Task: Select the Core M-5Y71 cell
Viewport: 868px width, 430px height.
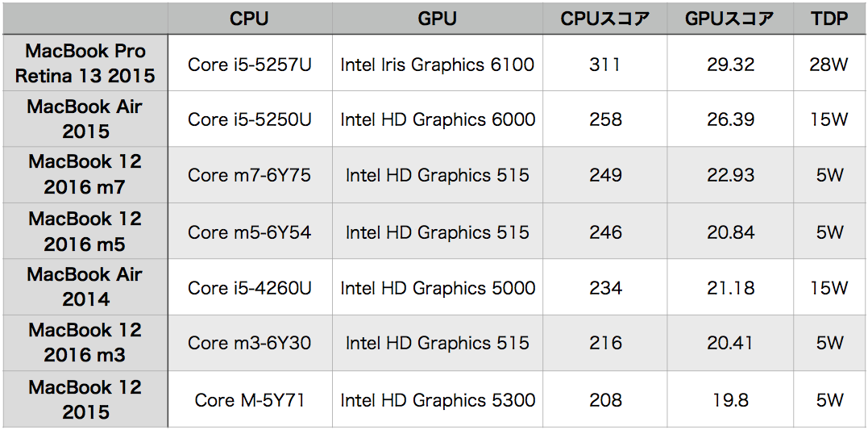Action: (250, 399)
